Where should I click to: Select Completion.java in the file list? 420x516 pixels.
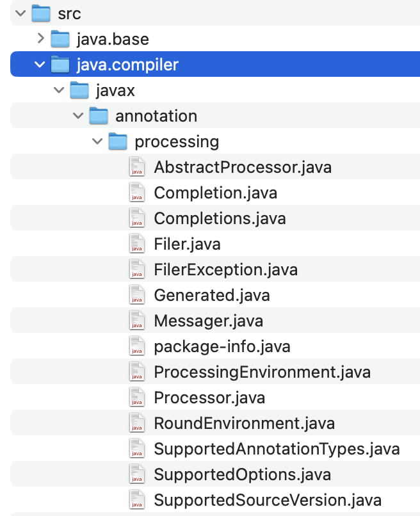pyautogui.click(x=215, y=193)
